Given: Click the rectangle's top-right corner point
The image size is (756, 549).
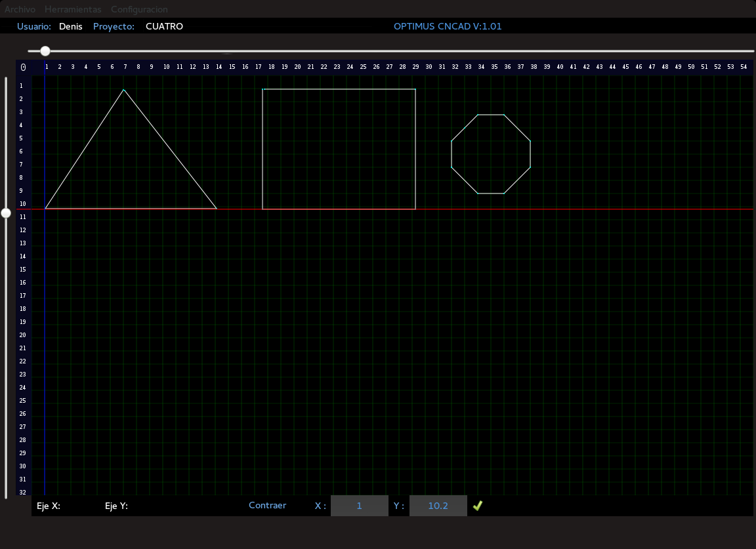Looking at the screenshot, I should [415, 89].
